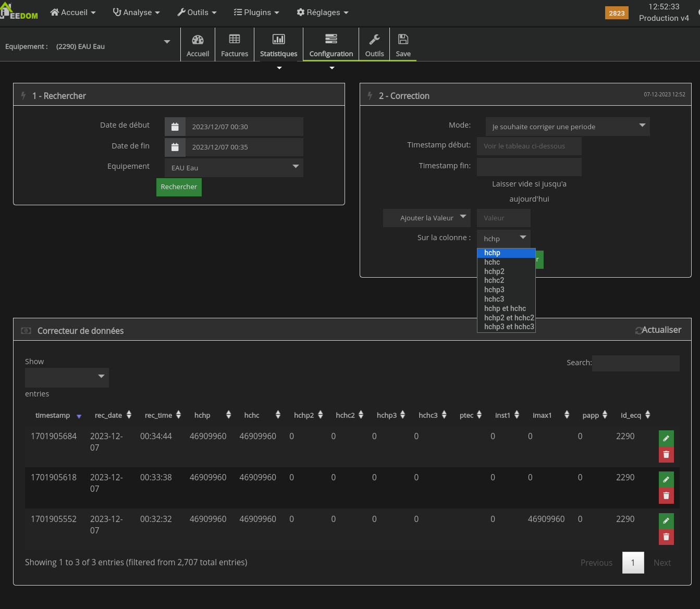This screenshot has width=700, height=609.
Task: Open the Equipement EAU Eau dropdown
Action: (234, 168)
